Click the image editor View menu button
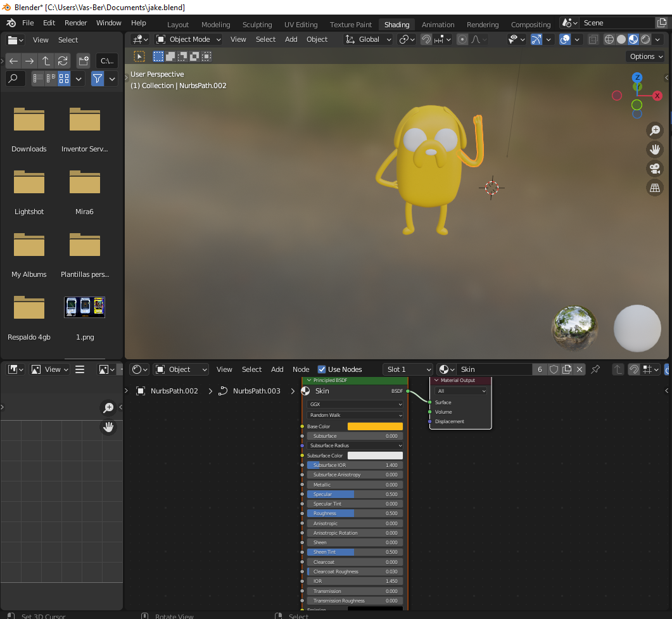This screenshot has height=619, width=672. [x=50, y=369]
